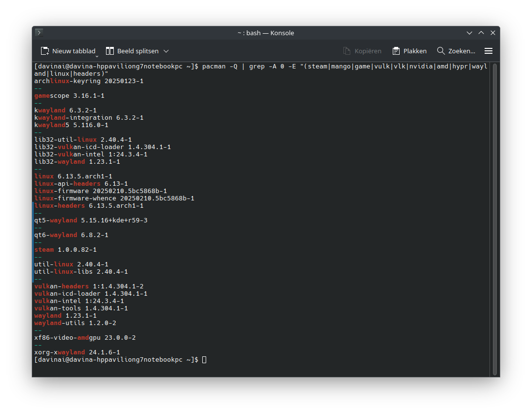The width and height of the screenshot is (532, 415).
Task: Click 'vulkan-icd-loader 1.4.304.1-1' line
Action: pos(91,294)
